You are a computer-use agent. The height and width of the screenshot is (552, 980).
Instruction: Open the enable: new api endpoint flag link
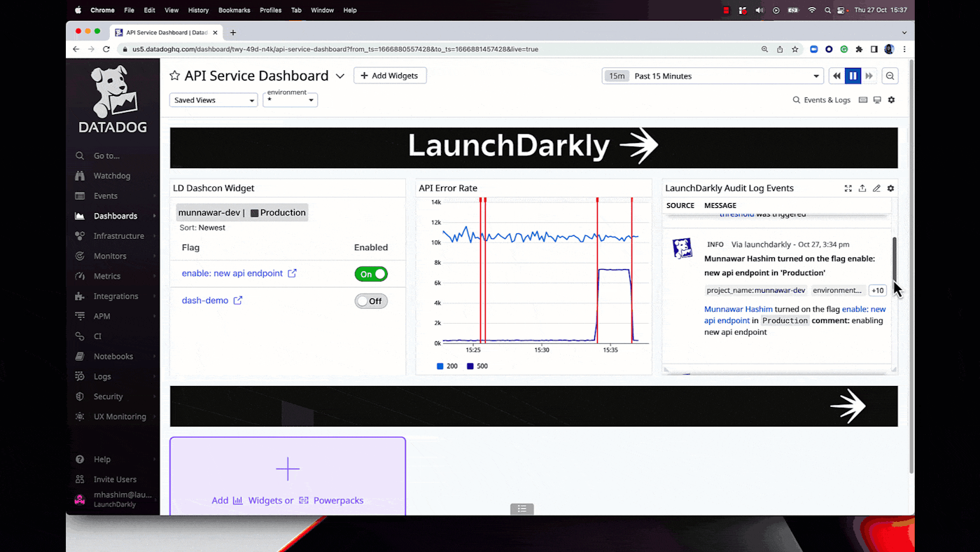pyautogui.click(x=232, y=273)
